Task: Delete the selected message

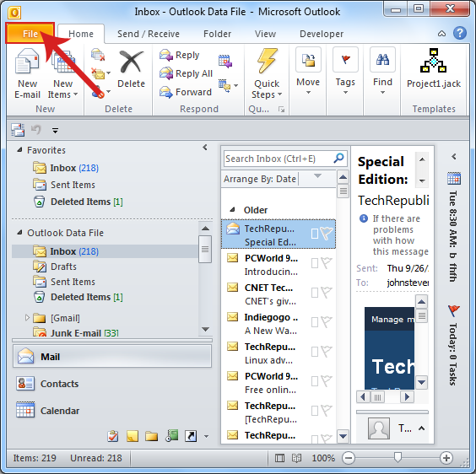Action: (x=131, y=69)
